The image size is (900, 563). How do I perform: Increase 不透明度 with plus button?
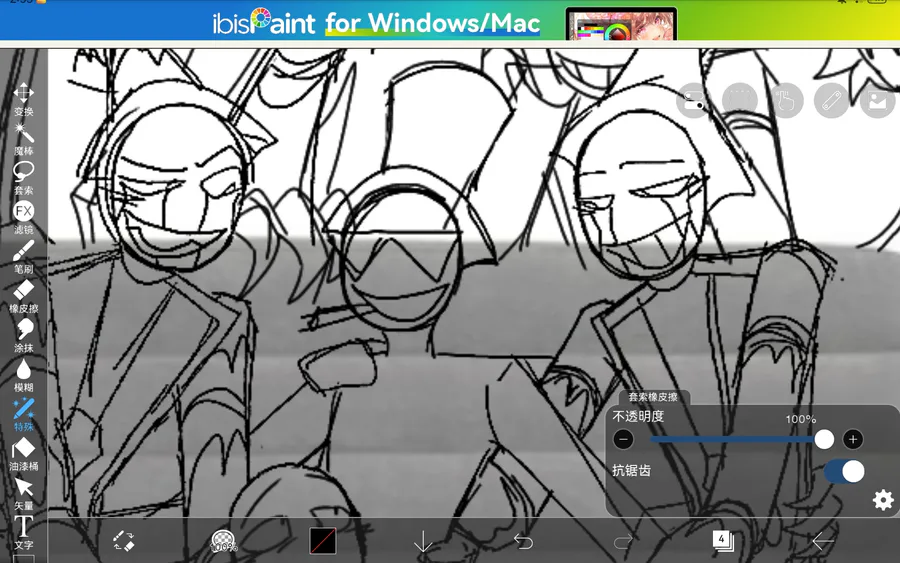pyautogui.click(x=853, y=440)
